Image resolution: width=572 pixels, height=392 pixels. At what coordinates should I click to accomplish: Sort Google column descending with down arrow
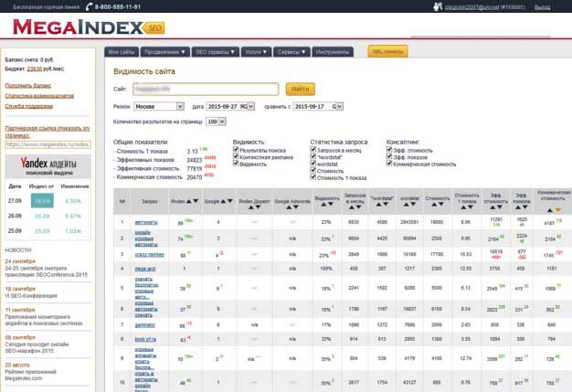(x=230, y=201)
